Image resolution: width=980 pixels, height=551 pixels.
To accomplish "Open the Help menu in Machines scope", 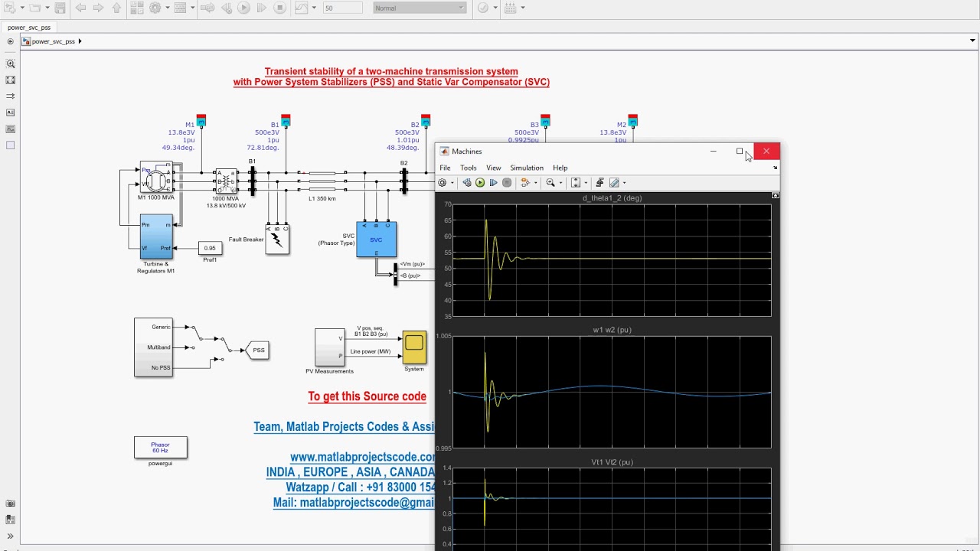I will [x=560, y=168].
